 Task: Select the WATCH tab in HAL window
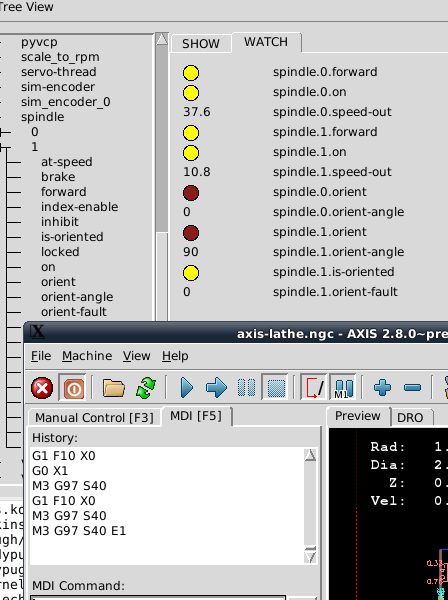point(266,42)
